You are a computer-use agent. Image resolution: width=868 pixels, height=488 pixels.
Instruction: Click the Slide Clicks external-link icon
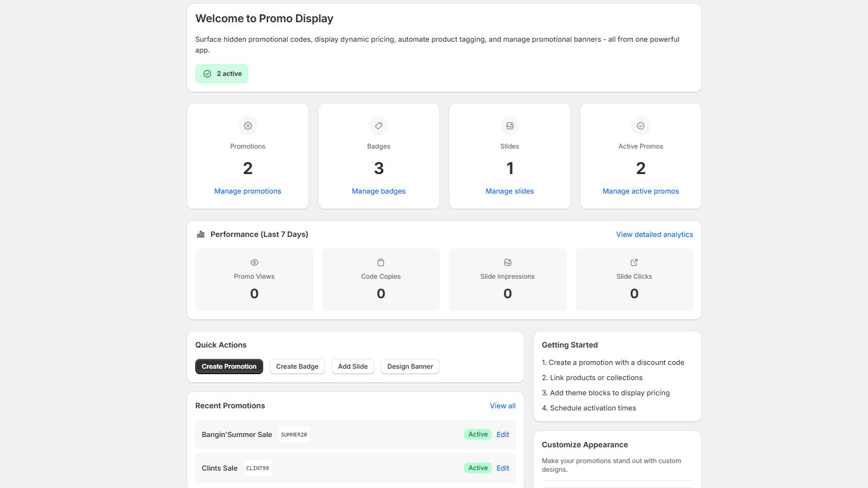coord(634,262)
